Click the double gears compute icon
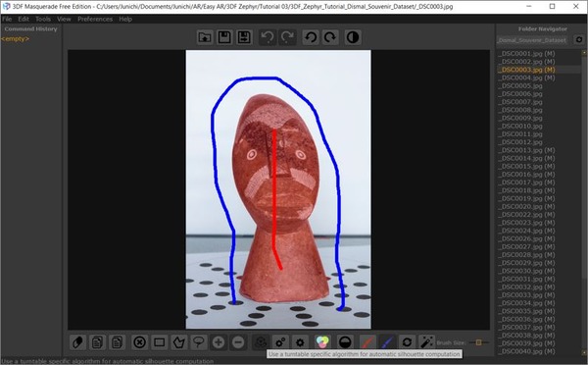This screenshot has height=365, width=588. (x=280, y=342)
